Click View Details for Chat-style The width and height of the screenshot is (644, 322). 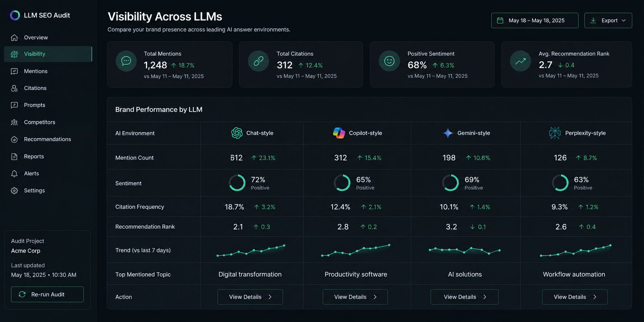click(250, 297)
